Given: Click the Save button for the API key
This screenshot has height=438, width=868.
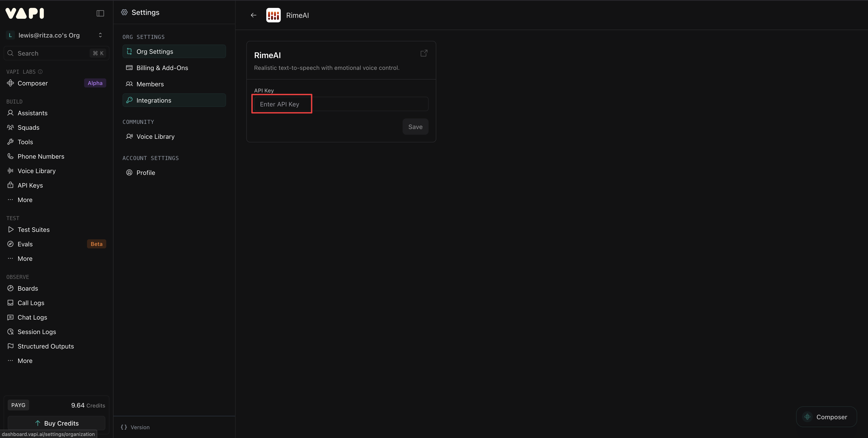Looking at the screenshot, I should [x=415, y=126].
